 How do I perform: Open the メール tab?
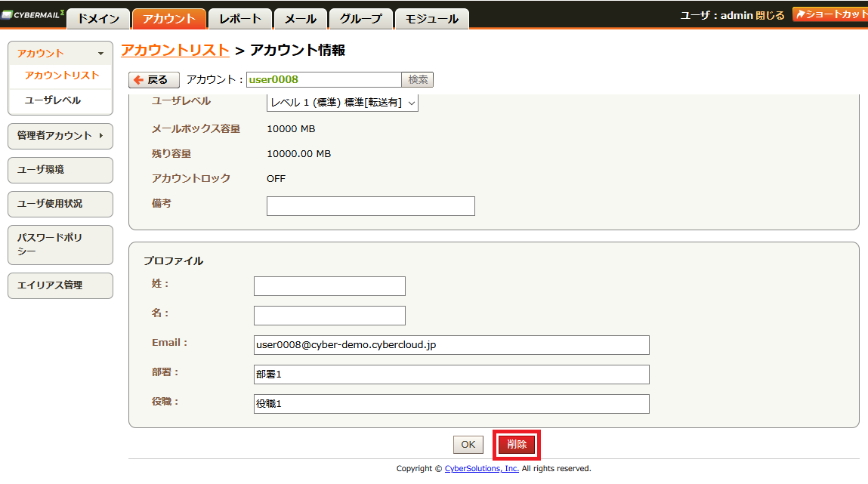[301, 19]
